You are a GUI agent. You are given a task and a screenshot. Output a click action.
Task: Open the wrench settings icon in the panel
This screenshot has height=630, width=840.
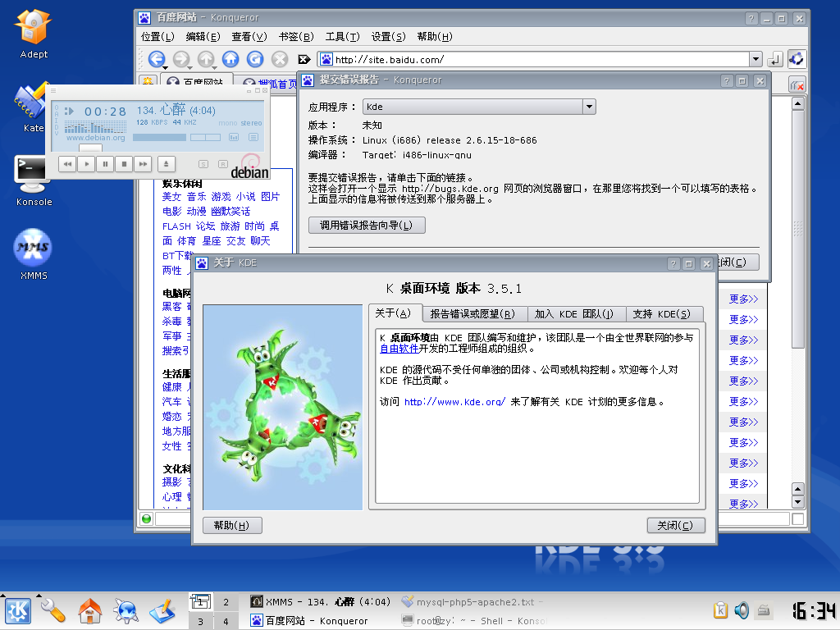click(53, 610)
